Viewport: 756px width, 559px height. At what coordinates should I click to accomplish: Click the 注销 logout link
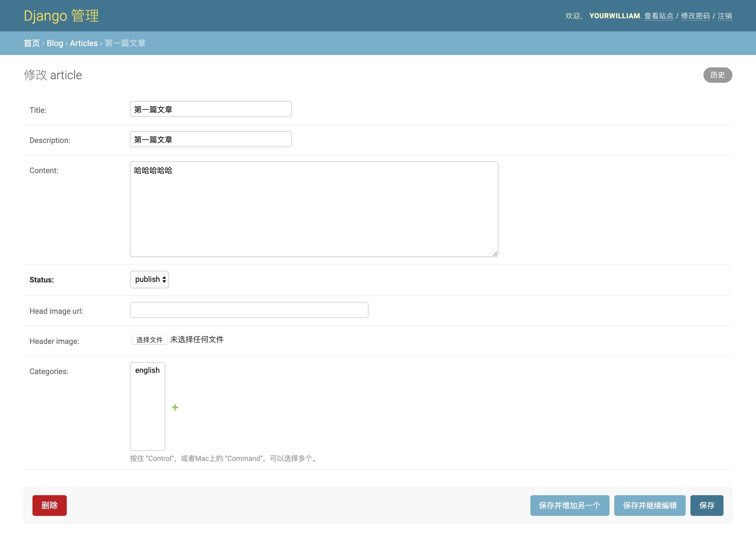(724, 16)
